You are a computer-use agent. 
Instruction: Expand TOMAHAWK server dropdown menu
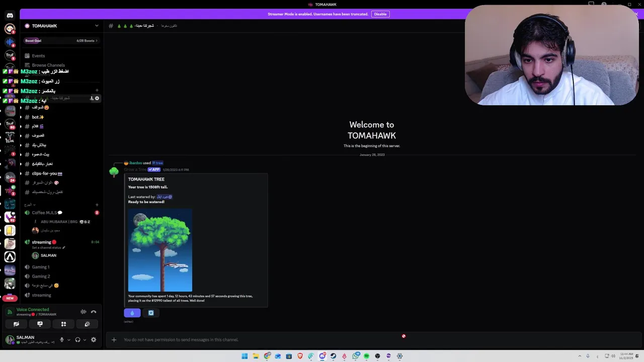pos(97,26)
